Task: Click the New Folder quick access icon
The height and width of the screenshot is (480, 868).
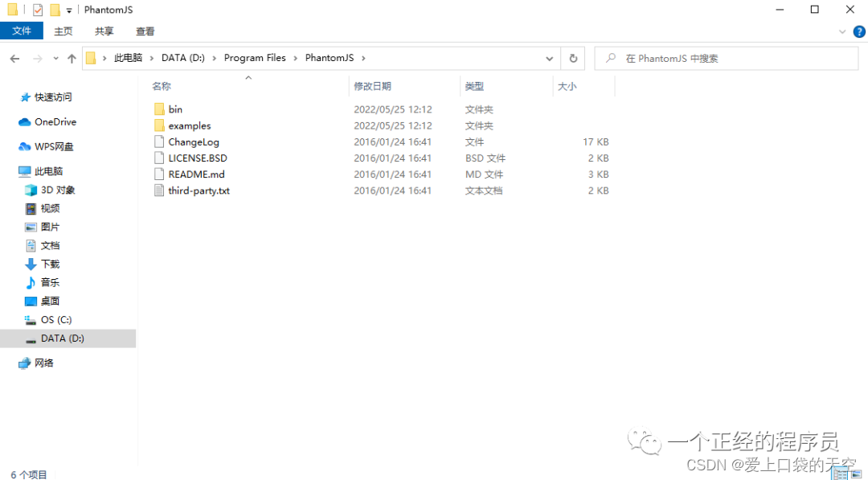Action: [x=54, y=9]
